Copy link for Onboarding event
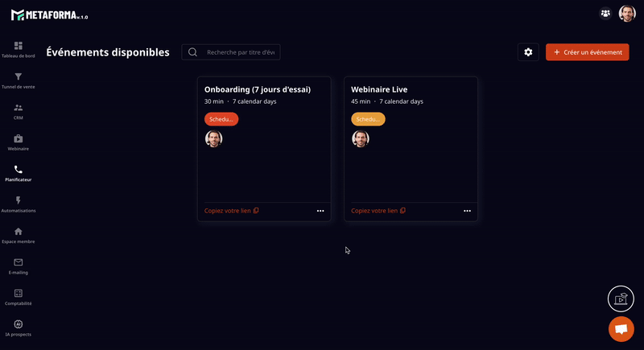Screen dimensions: 644x350 232,211
